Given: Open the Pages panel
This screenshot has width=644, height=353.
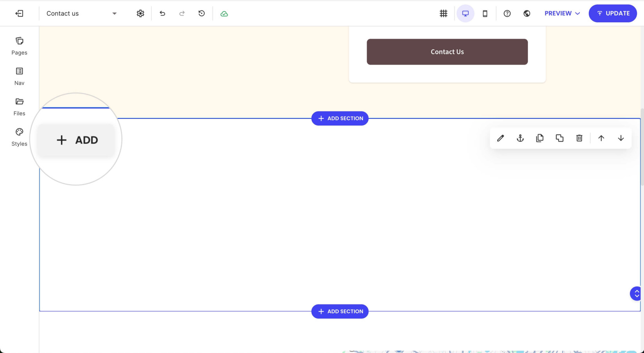Looking at the screenshot, I should click(x=19, y=46).
